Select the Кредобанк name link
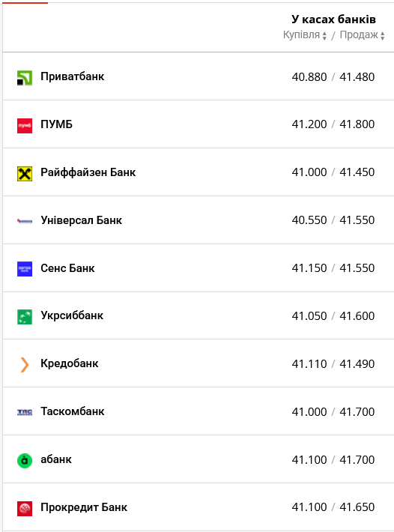Screen dimensions: 394x532 click(70, 363)
